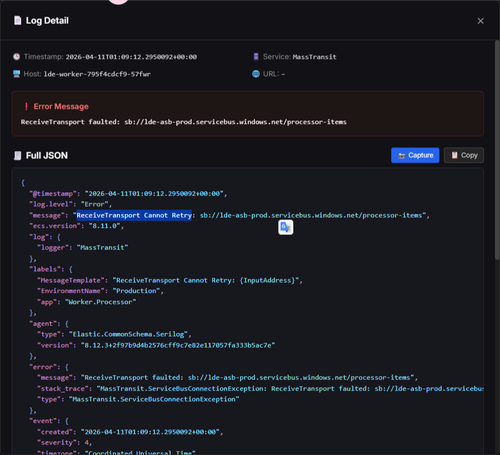
Task: Click the "@timestamp" JSON line
Action: pyautogui.click(x=128, y=194)
